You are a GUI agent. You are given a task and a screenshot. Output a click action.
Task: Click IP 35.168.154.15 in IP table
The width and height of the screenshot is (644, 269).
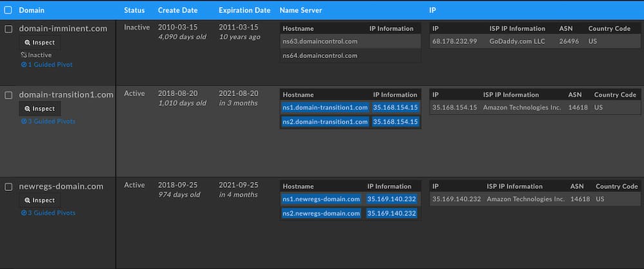coord(455,107)
